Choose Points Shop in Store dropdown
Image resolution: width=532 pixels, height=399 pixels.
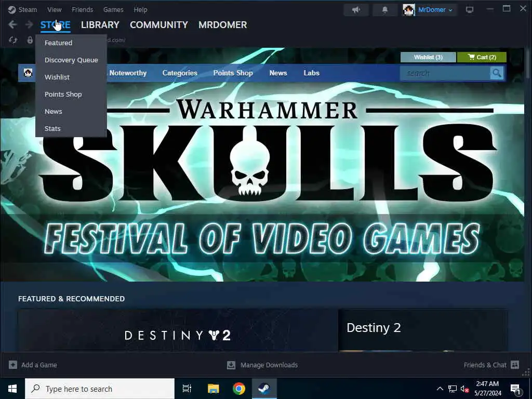point(71,95)
